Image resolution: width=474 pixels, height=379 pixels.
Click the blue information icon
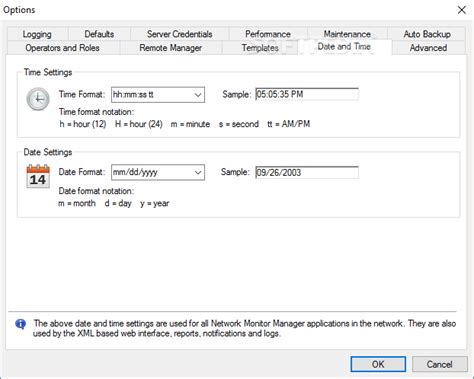[21, 324]
